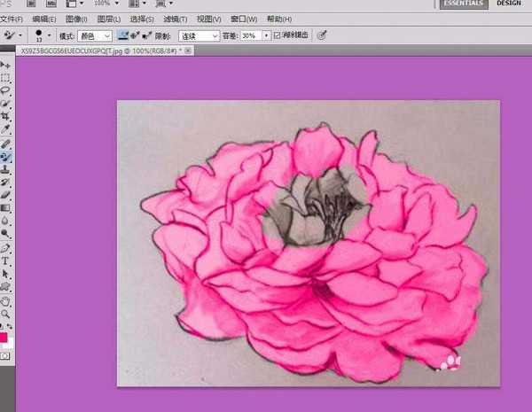
Task: Select the Zoom magnifier tool
Action: (x=5, y=314)
